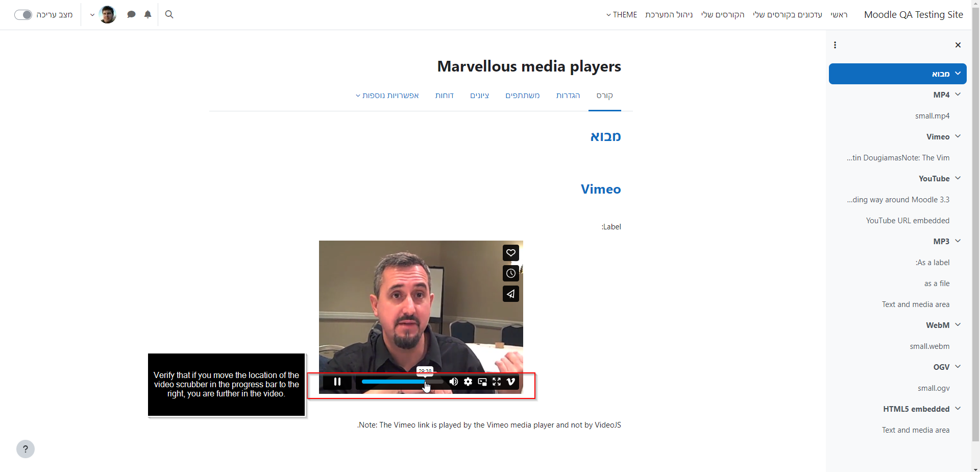This screenshot has height=472, width=980.
Task: Open user menu via profile avatar
Action: click(x=107, y=14)
